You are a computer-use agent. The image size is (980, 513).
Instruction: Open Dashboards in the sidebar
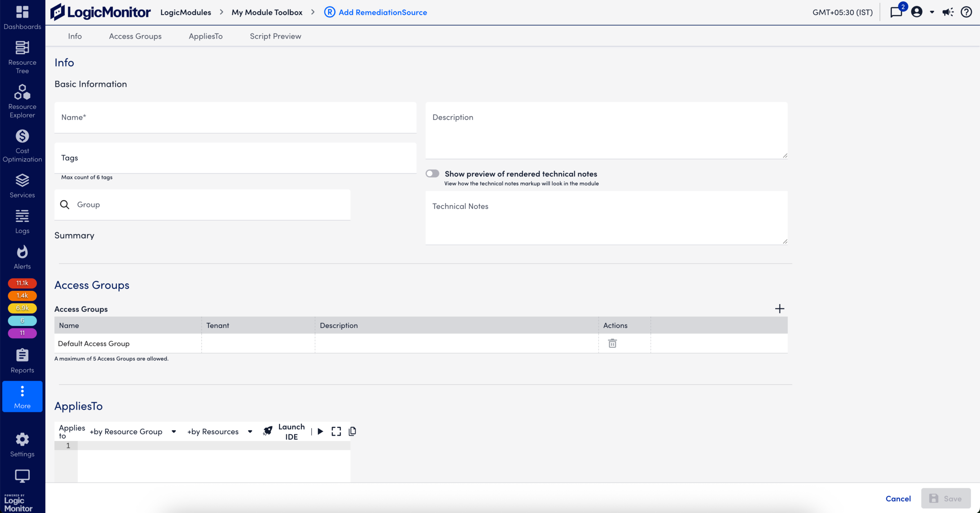click(x=22, y=17)
